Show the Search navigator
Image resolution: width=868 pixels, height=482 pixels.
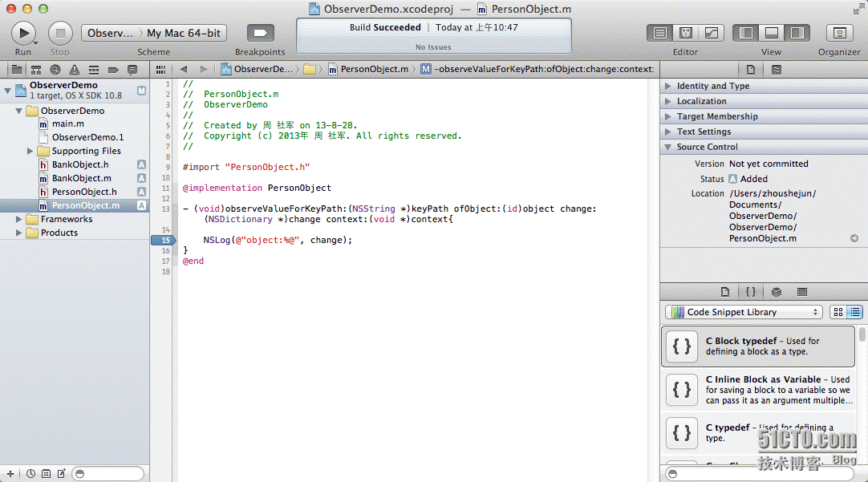(x=55, y=70)
